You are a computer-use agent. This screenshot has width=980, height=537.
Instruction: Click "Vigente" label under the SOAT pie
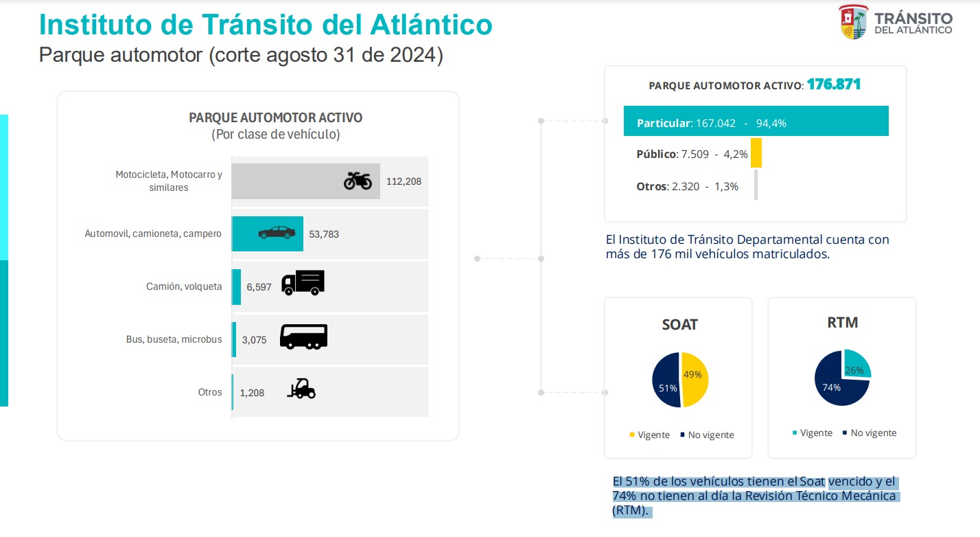(653, 435)
